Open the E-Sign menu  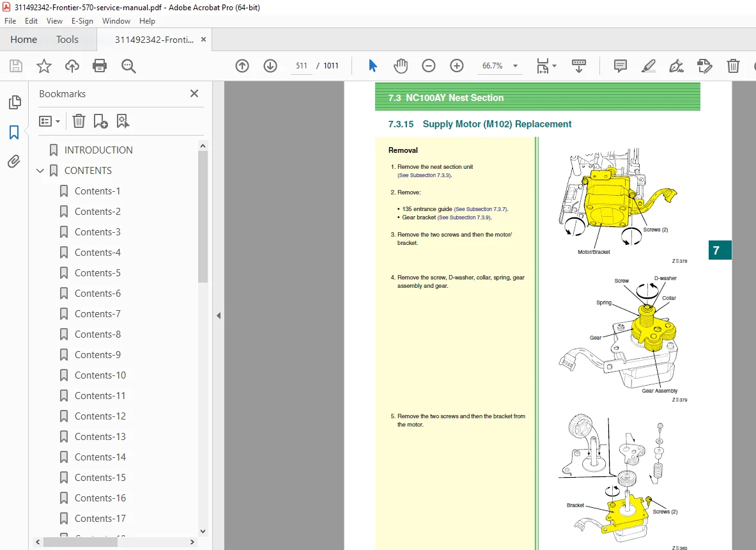tap(82, 21)
